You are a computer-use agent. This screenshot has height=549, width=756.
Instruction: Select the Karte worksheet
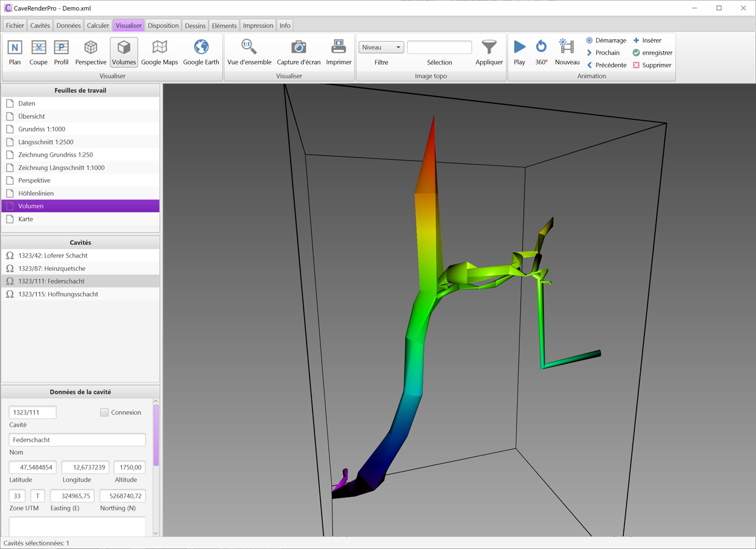point(26,219)
